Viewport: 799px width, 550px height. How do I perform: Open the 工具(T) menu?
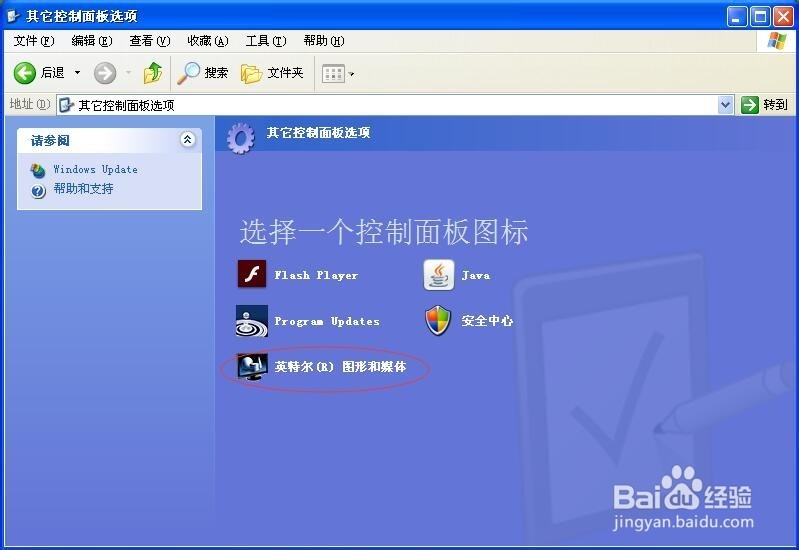tap(266, 41)
